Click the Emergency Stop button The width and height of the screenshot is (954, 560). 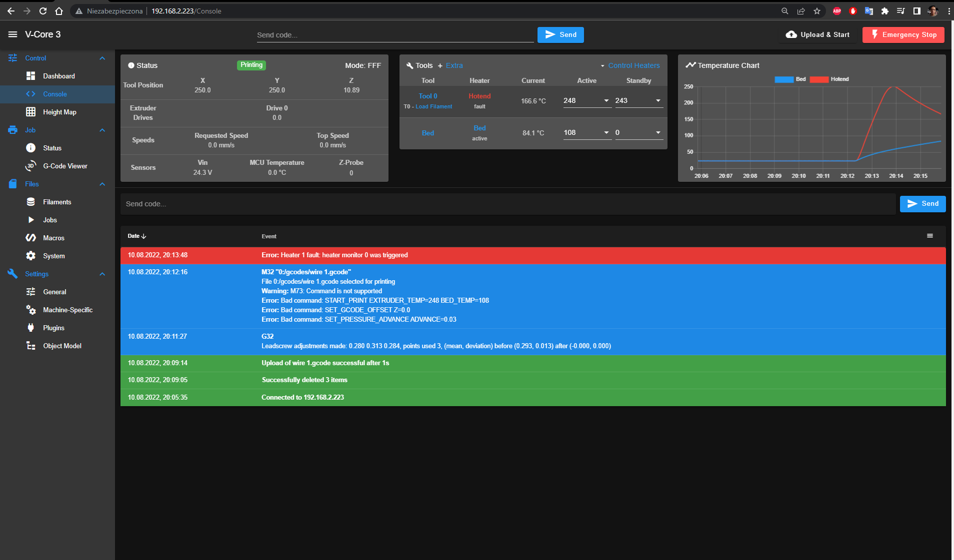tap(903, 34)
